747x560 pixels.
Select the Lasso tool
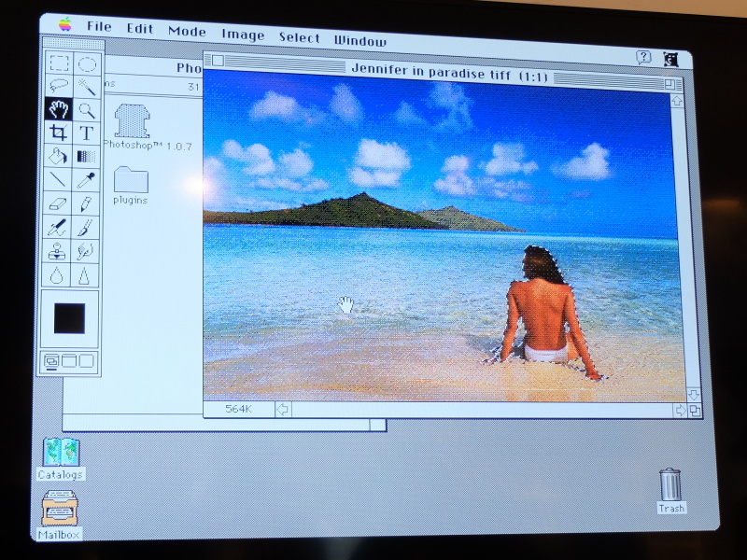tap(58, 87)
